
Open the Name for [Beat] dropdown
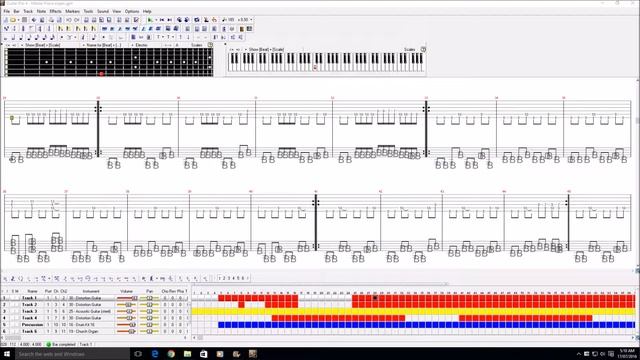click(x=102, y=45)
